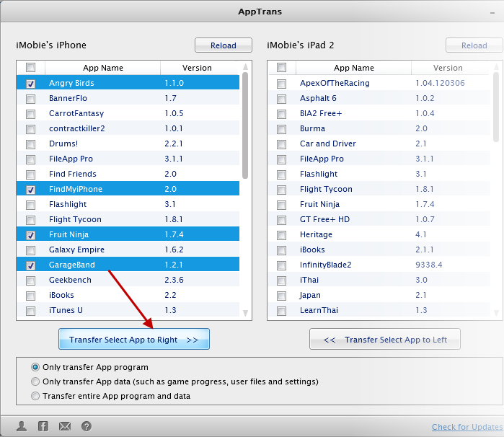Check the CarrotFantasy checkbox
This screenshot has height=437, width=504.
(30, 114)
